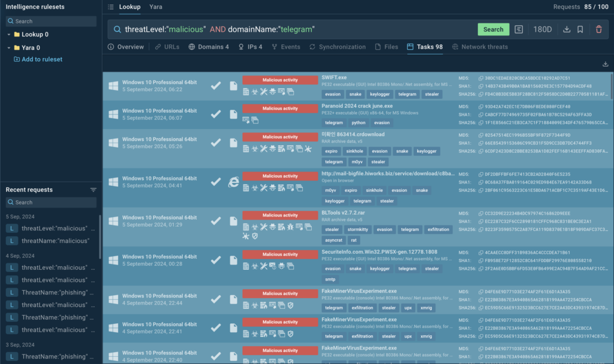Image resolution: width=614 pixels, height=364 pixels.
Task: Export search results with the top-right download icon
Action: 568,29
